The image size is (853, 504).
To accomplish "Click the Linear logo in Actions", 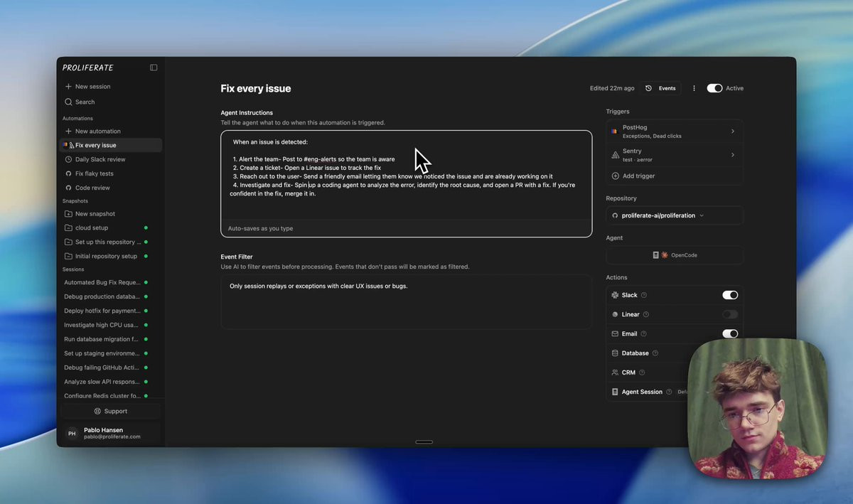I will [x=615, y=314].
